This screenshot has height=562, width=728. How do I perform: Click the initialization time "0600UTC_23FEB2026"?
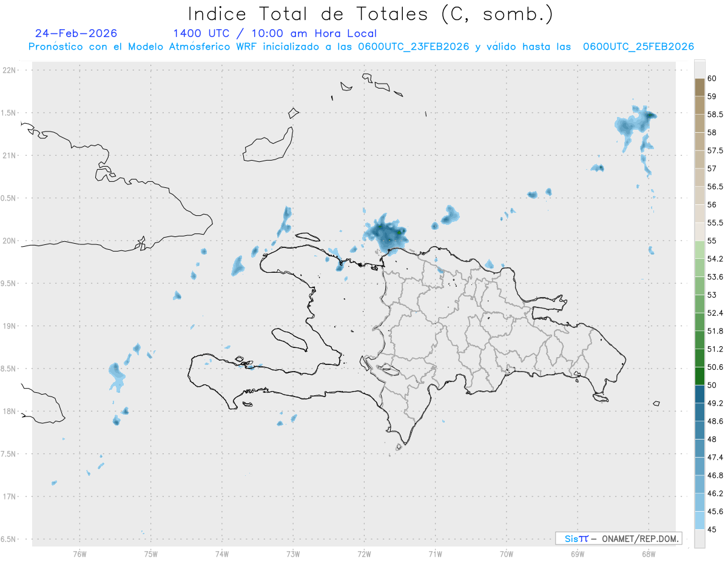tap(414, 47)
